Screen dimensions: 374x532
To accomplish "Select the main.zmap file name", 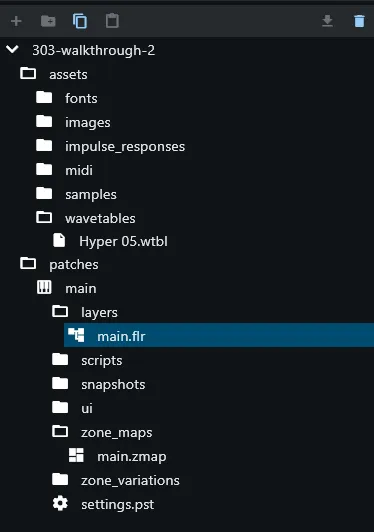I will [132, 457].
